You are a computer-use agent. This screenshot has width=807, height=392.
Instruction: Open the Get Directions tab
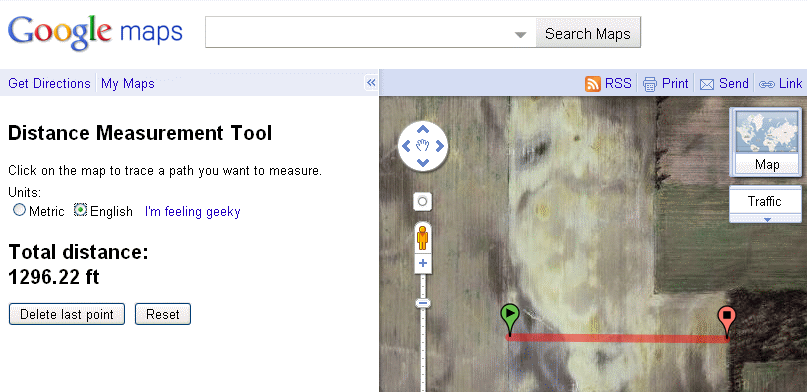tap(49, 83)
